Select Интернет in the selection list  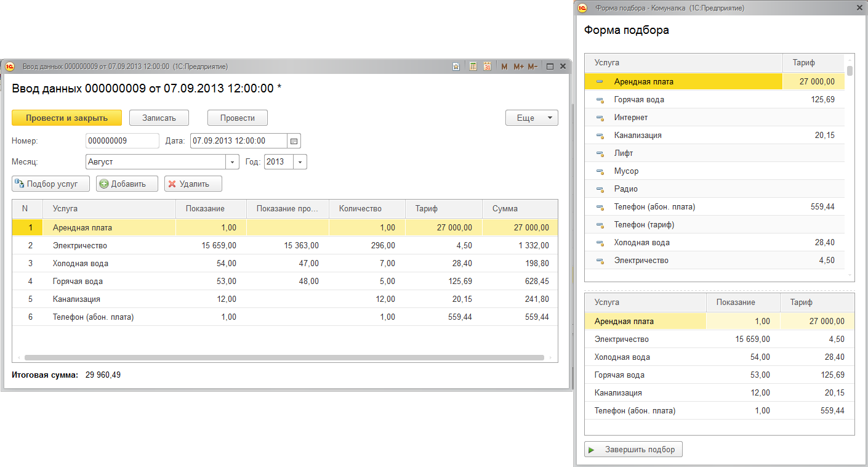tap(715, 118)
